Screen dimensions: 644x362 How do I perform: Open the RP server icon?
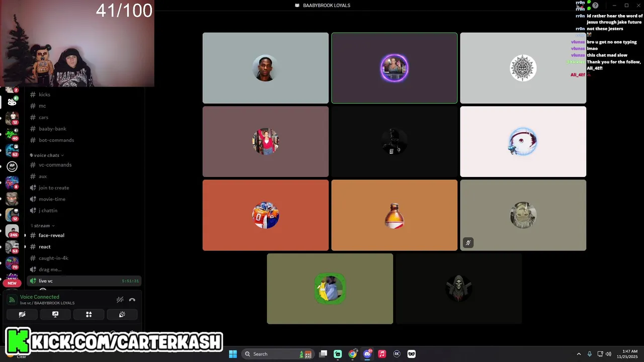[12, 166]
